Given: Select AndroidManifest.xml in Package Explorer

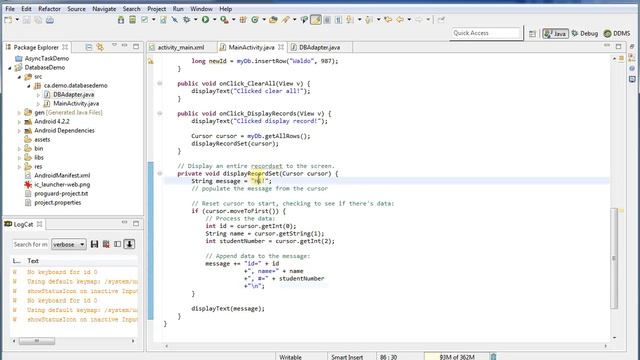Looking at the screenshot, I should (62, 176).
